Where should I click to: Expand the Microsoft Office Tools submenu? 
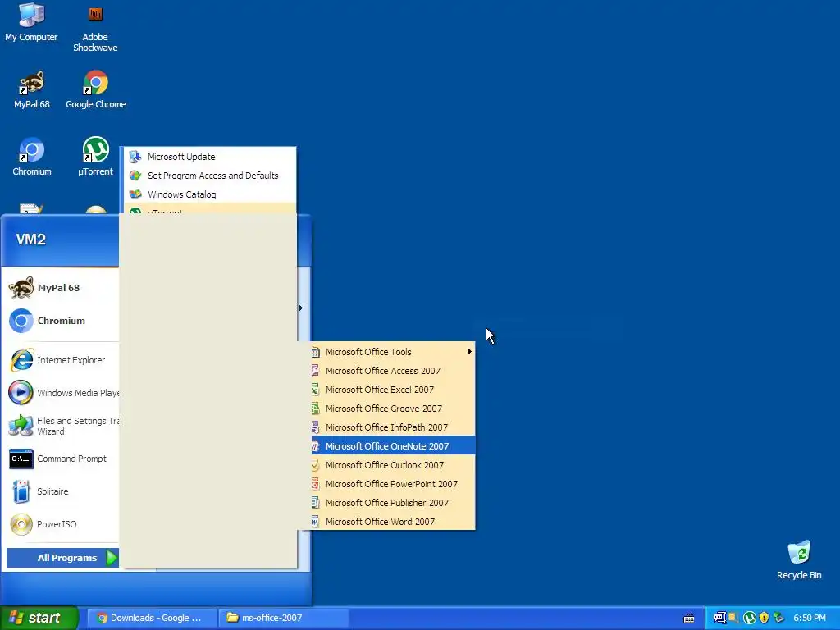pos(393,352)
